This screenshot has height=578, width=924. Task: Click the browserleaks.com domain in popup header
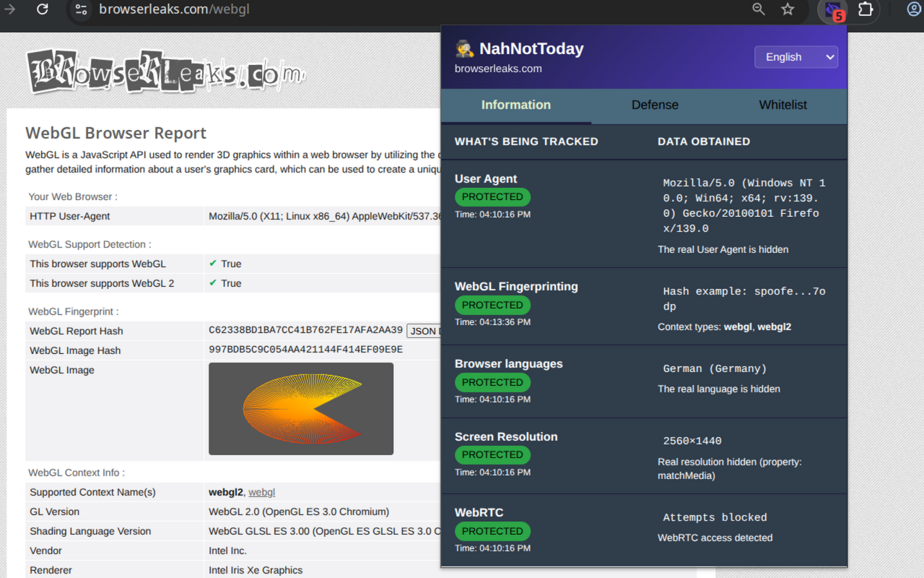pos(498,69)
